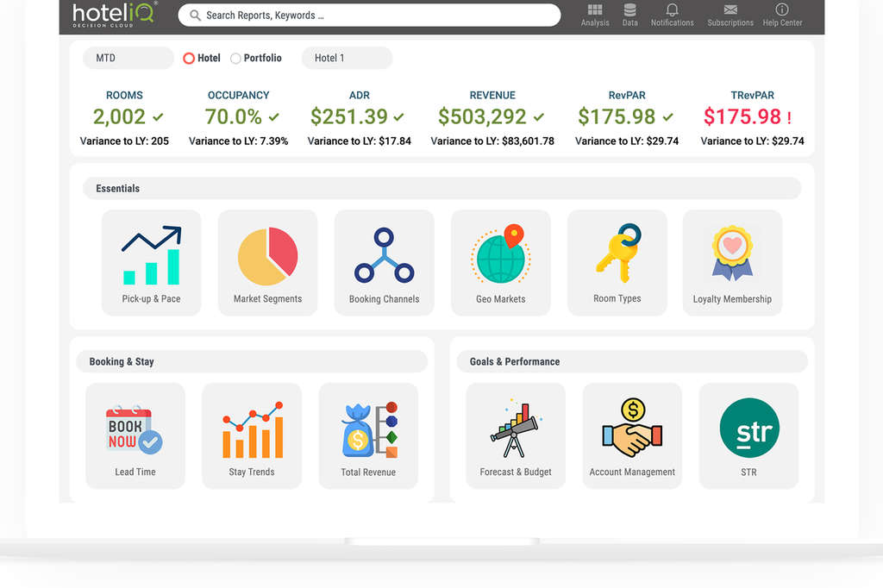Select the Portfolio radio button
Image resolution: width=883 pixels, height=588 pixels.
(x=235, y=59)
